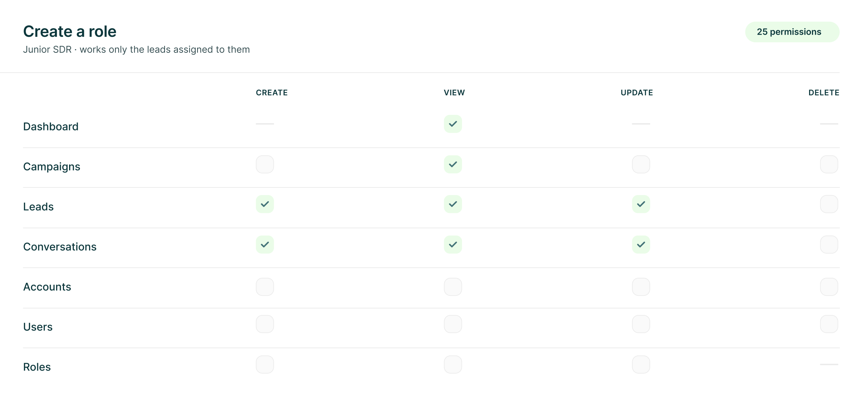Image resolution: width=868 pixels, height=401 pixels.
Task: Uncheck View permission for Leads
Action: pyautogui.click(x=453, y=204)
